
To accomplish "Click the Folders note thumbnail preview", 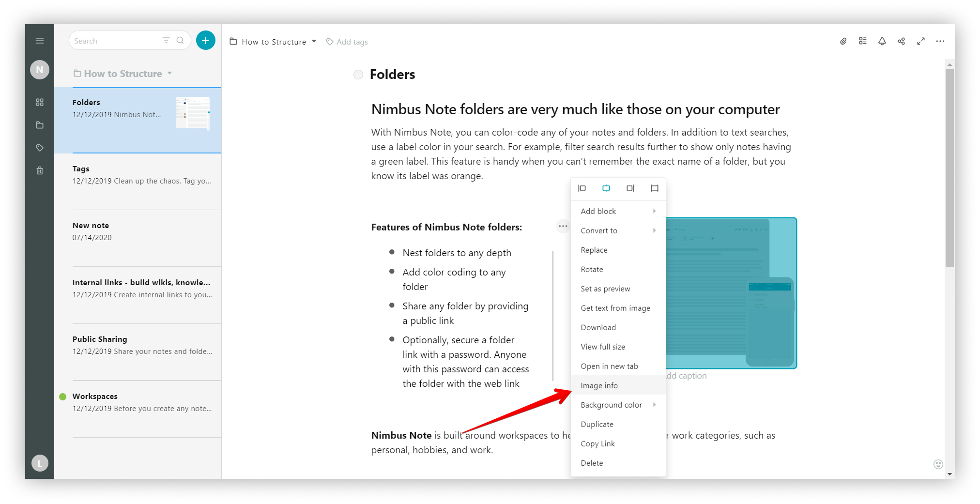I will click(193, 113).
